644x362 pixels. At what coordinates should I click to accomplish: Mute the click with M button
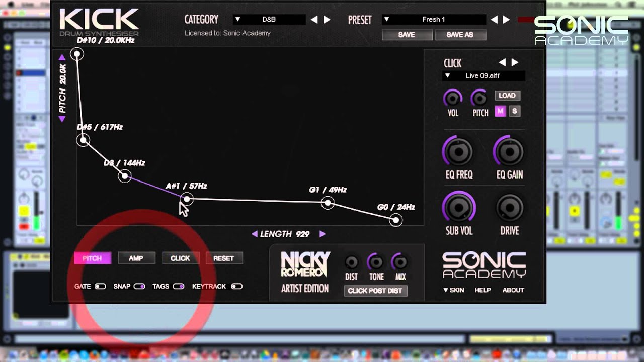point(500,111)
